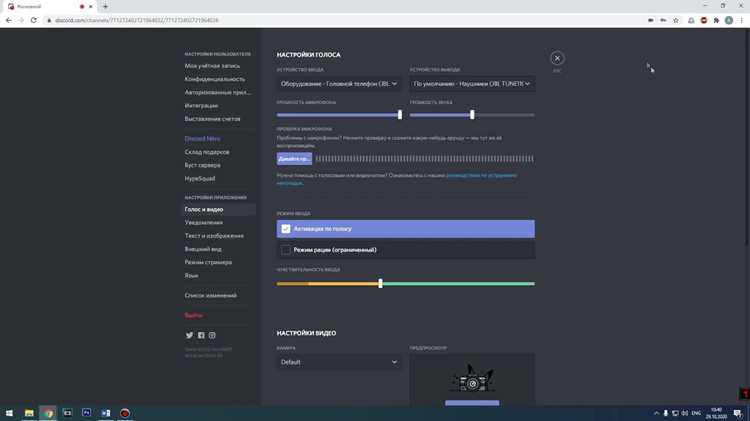Open Внешний вид section
Viewport: 750px width, 421px height.
[x=203, y=249]
